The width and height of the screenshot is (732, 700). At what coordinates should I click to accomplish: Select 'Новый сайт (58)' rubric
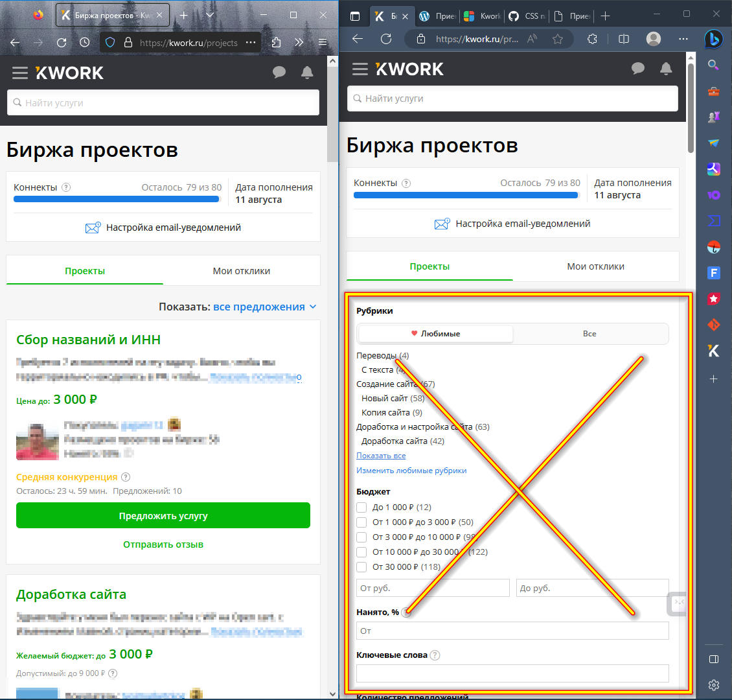[x=393, y=399]
